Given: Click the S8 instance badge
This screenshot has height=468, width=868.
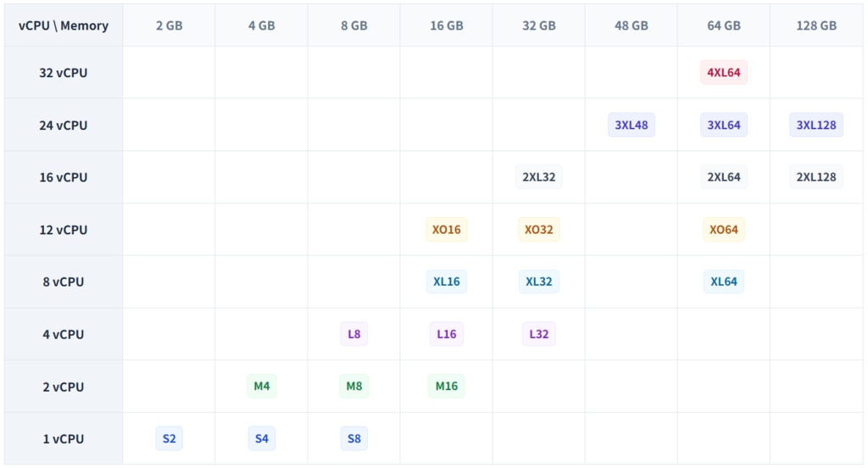Looking at the screenshot, I should [353, 438].
